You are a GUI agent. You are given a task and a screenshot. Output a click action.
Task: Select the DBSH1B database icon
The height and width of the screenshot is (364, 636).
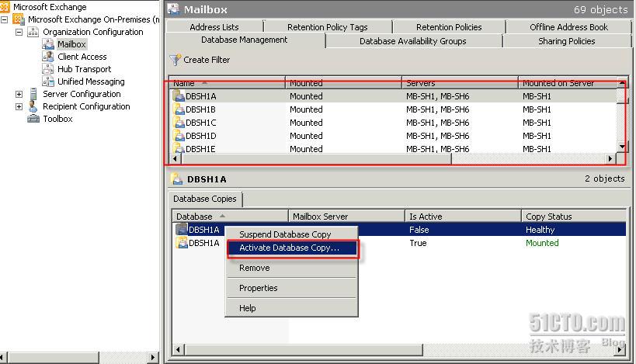(x=179, y=109)
